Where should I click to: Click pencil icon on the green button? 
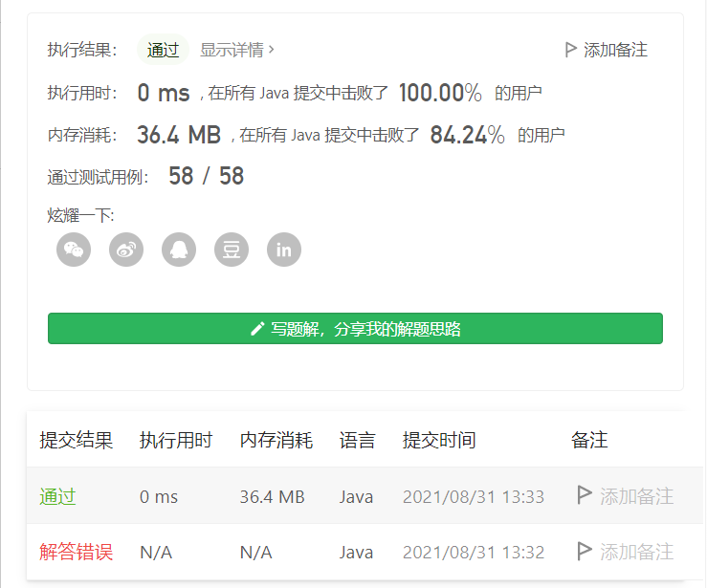pos(257,329)
